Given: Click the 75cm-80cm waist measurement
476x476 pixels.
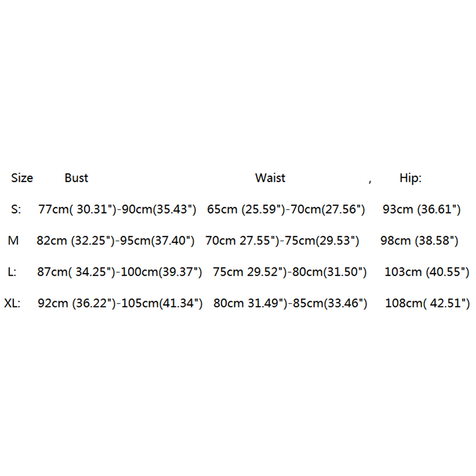Looking at the screenshot, I should (290, 272).
